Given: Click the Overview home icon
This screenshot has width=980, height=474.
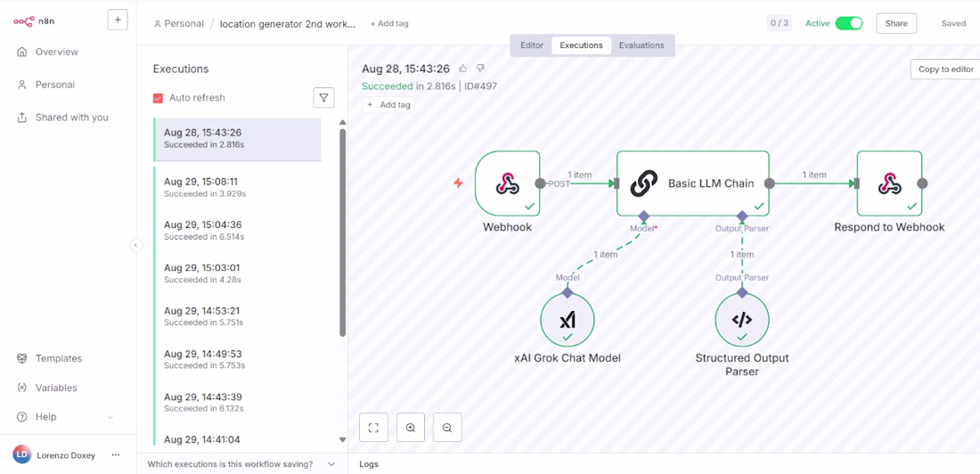Looking at the screenshot, I should 22,52.
